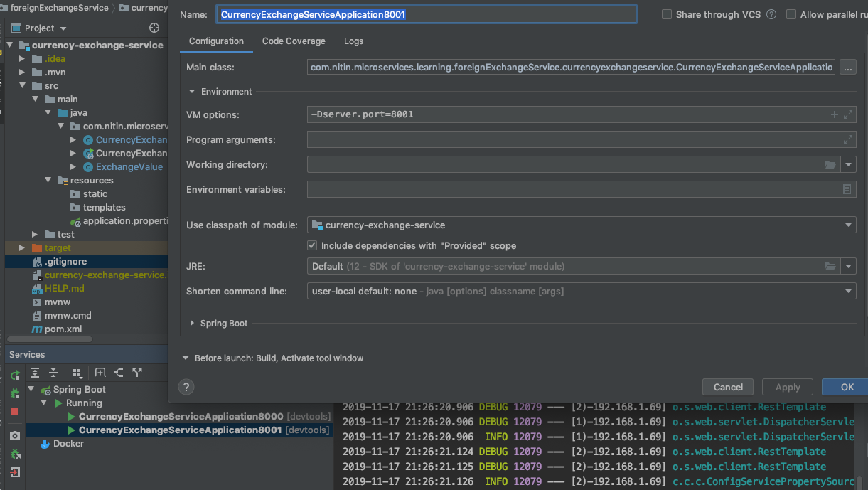Image resolution: width=868 pixels, height=490 pixels.
Task: Expand the test folder in Project tree
Action: (35, 235)
